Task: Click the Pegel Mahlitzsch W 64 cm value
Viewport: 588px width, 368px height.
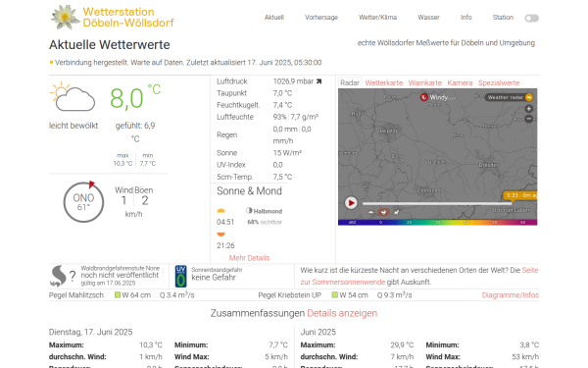Action: [x=136, y=295]
